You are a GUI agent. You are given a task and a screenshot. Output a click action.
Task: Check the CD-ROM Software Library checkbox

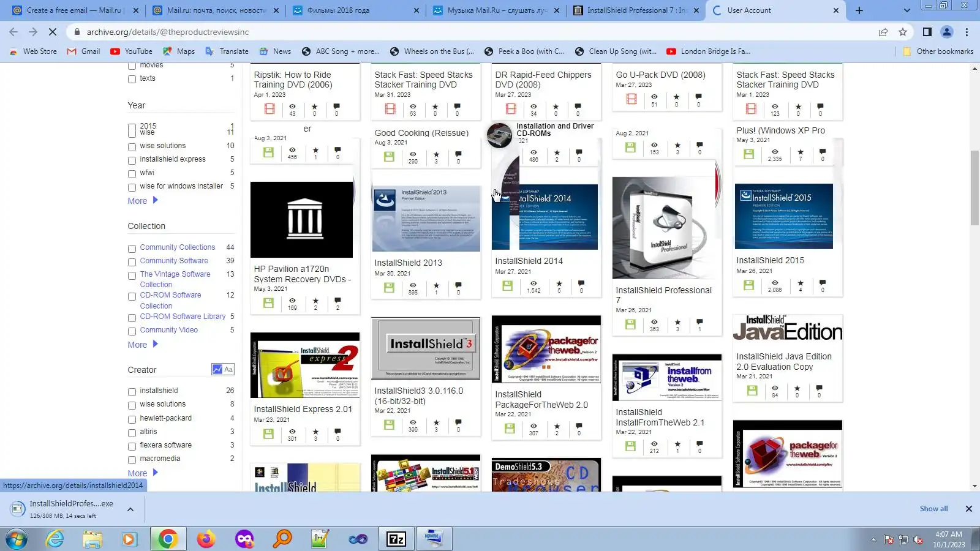click(x=132, y=317)
